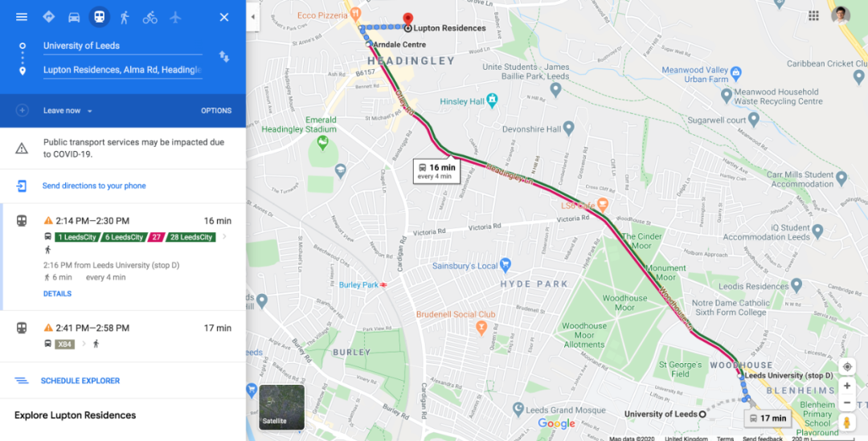
Task: Edit the University of Leeds start field
Action: (x=122, y=46)
